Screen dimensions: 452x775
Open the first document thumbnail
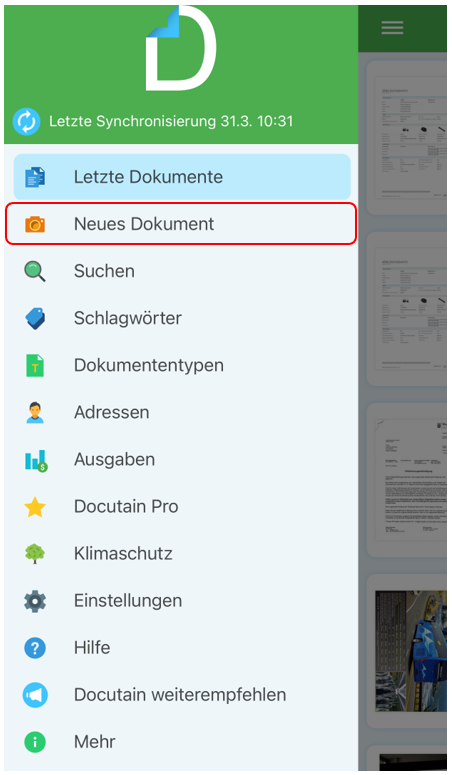click(x=407, y=138)
